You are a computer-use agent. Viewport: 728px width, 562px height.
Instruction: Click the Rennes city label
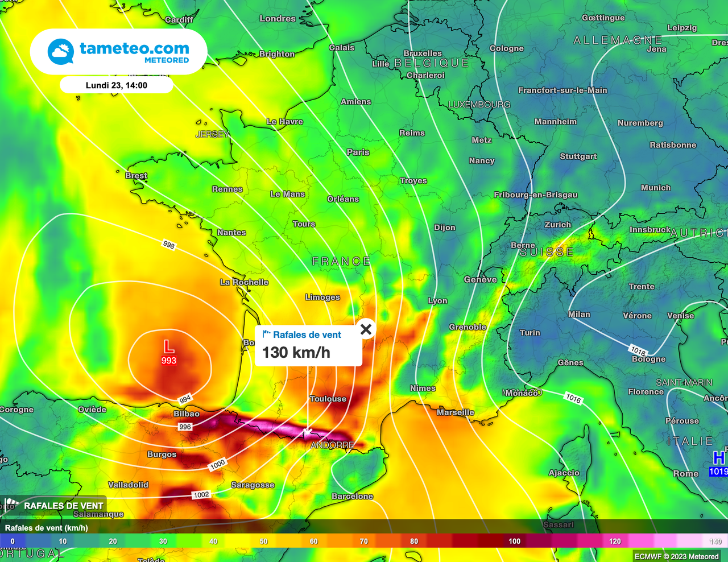tap(227, 189)
